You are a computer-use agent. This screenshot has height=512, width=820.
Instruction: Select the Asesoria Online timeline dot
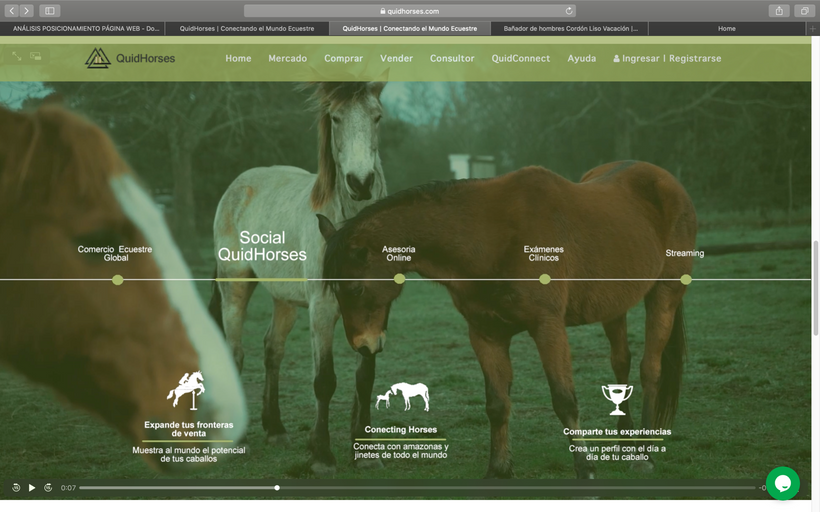399,279
